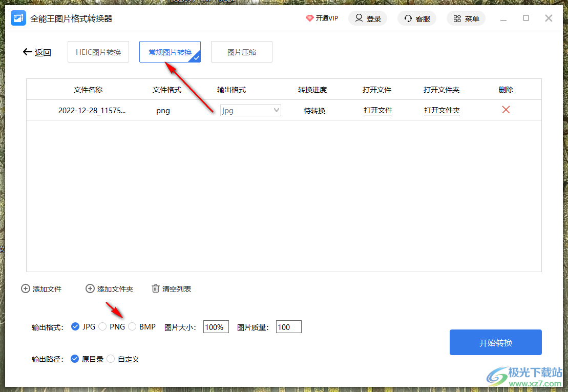Click the 图片质量 100 input field
The height and width of the screenshot is (392, 568).
click(x=289, y=327)
